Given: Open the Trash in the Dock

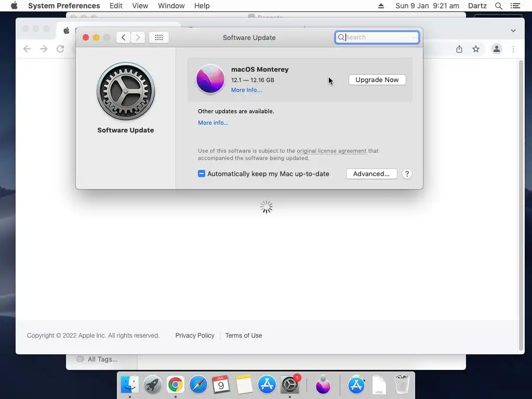Looking at the screenshot, I should [x=402, y=384].
